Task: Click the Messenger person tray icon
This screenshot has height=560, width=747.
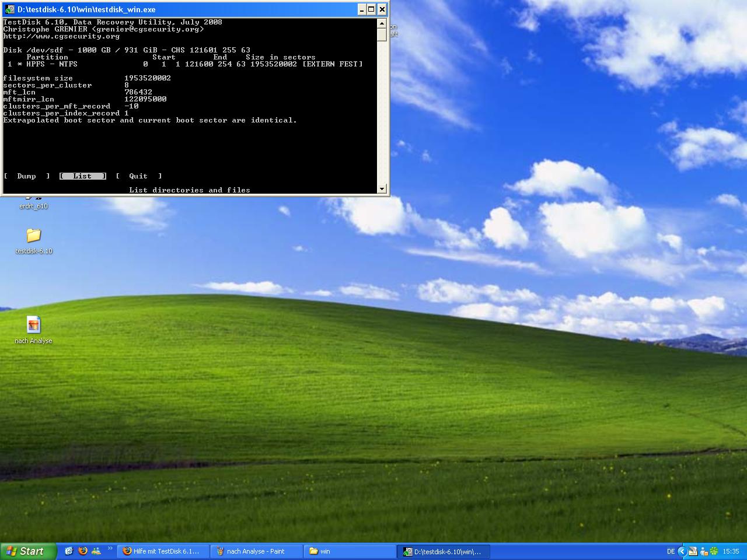Action: [703, 551]
